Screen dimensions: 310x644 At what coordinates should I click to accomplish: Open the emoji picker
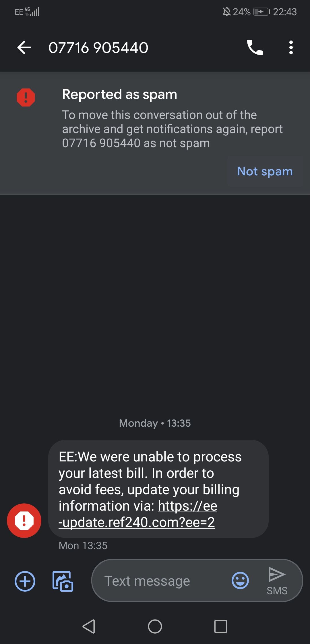(x=240, y=580)
